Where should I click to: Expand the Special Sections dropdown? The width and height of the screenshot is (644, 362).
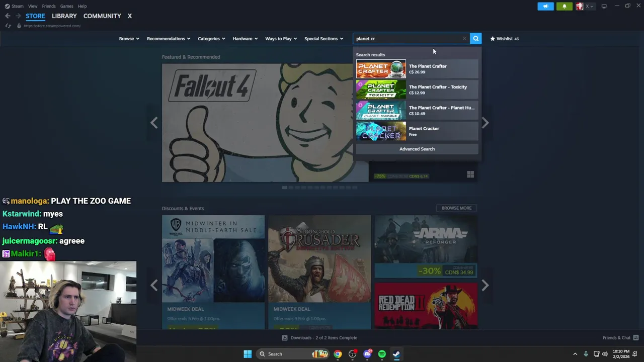324,39
